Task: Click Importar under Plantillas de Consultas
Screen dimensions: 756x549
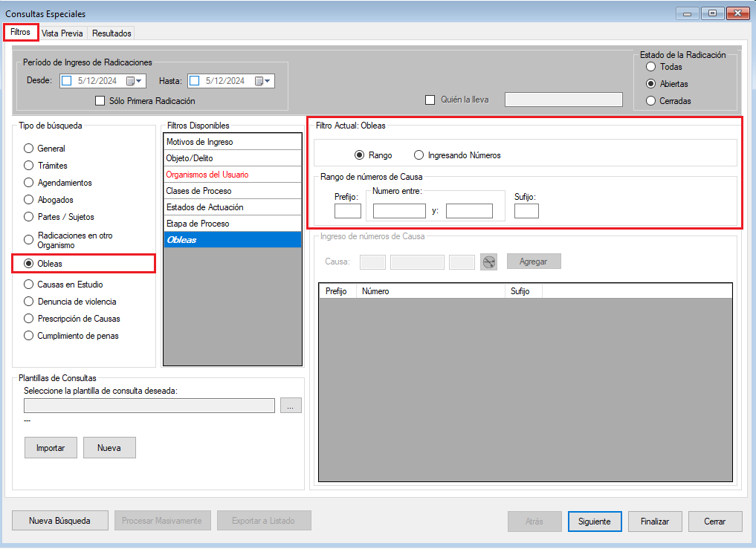Action: 51,448
